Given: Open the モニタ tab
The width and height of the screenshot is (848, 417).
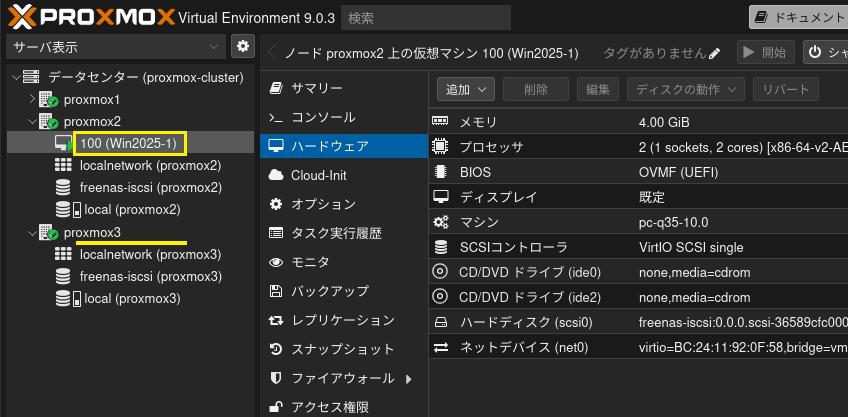Looking at the screenshot, I should coord(344,262).
